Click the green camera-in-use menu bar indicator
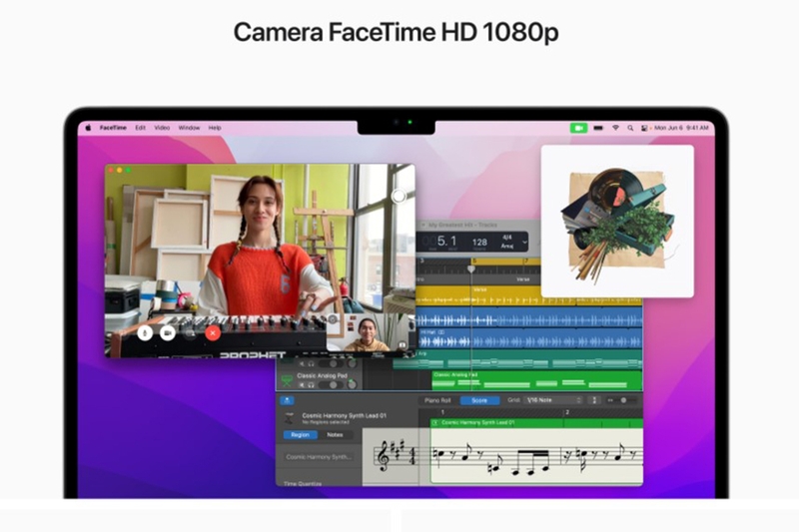This screenshot has height=532, width=799. pyautogui.click(x=578, y=128)
